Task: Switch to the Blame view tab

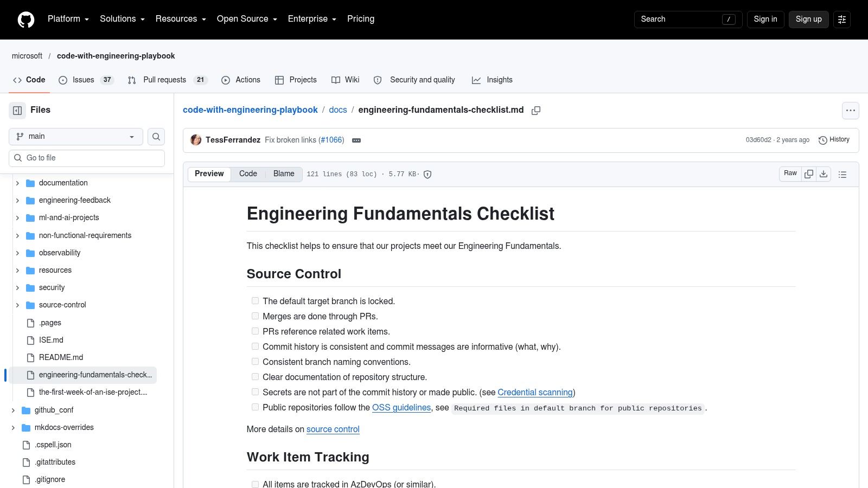Action: (x=284, y=174)
